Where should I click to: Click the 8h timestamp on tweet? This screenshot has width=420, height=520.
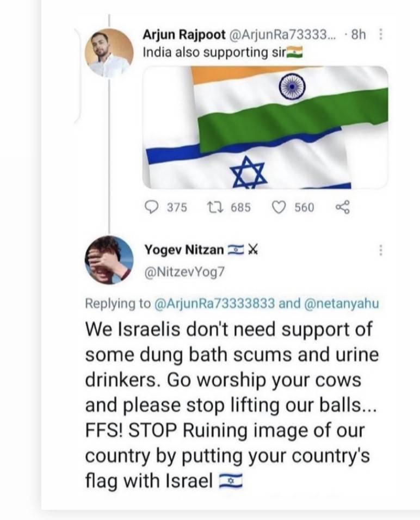[359, 35]
